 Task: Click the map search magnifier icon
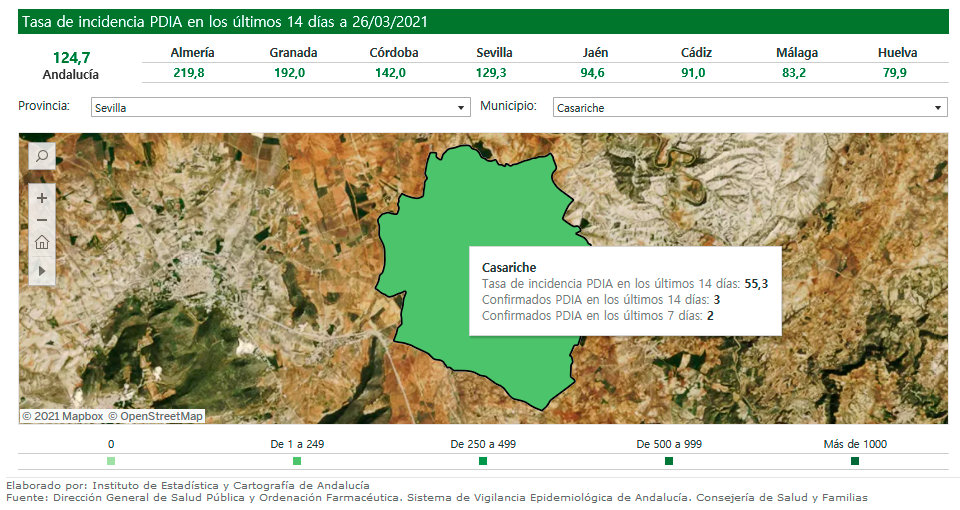[x=42, y=156]
